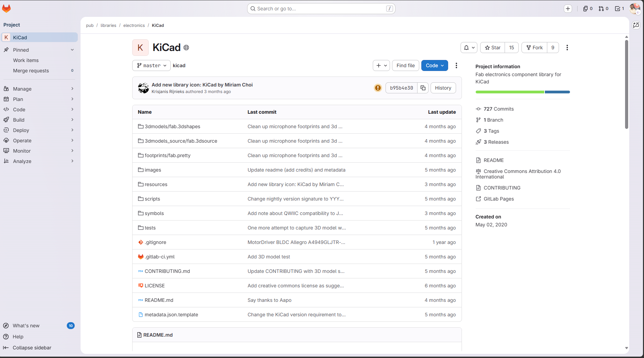Open the .gitlab-ci.yml file
Image resolution: width=644 pixels, height=358 pixels.
point(159,257)
